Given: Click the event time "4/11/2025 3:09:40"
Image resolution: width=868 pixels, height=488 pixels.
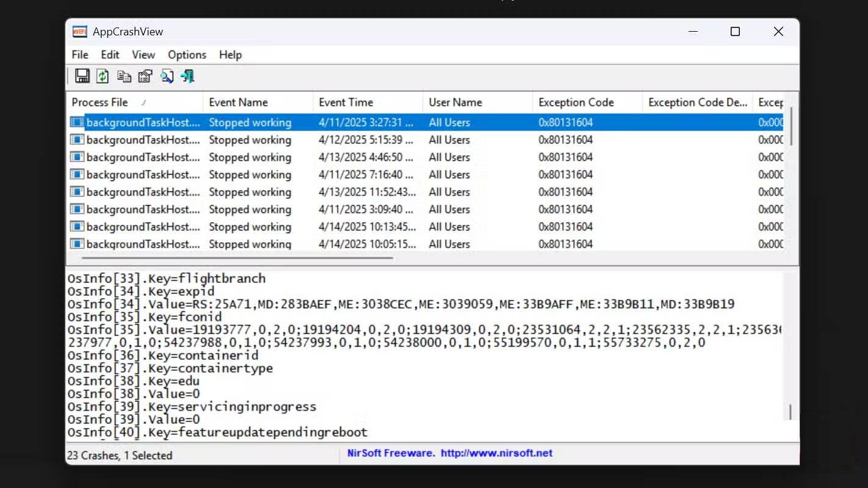Looking at the screenshot, I should point(366,209).
